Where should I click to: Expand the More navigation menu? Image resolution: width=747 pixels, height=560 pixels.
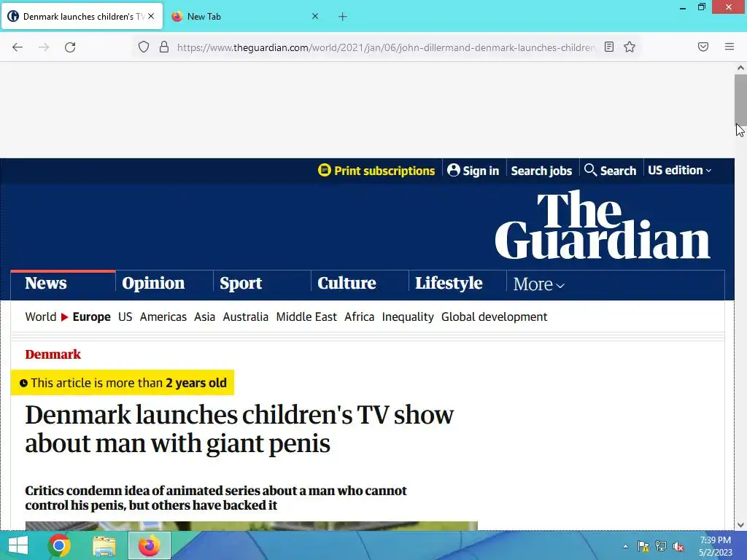[x=538, y=284]
